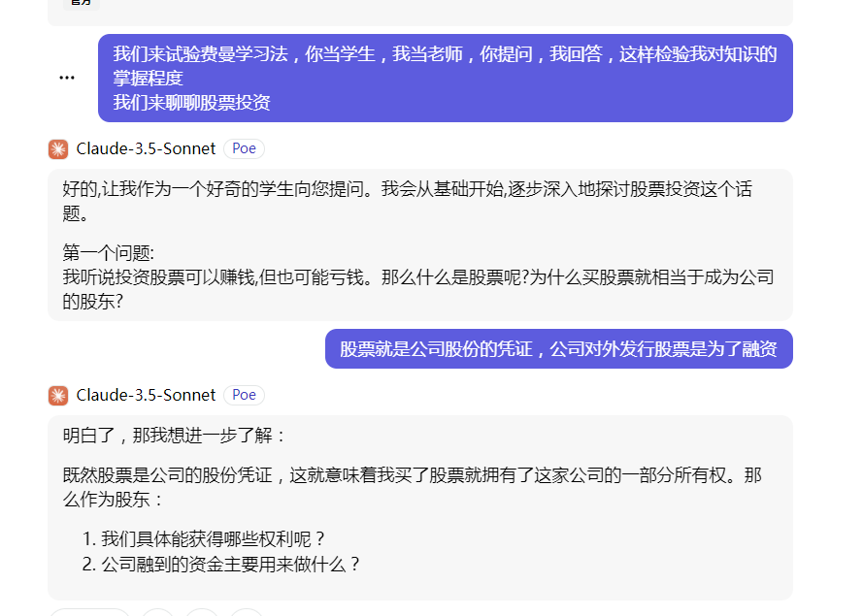This screenshot has width=863, height=616.
Task: Click the Claude avatar icon above the reply starting 好的
Action: (x=58, y=149)
